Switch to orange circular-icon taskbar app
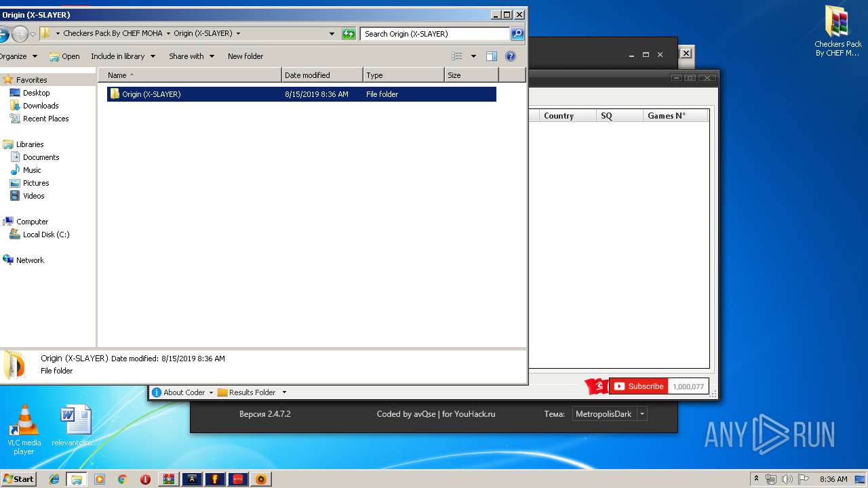 pyautogui.click(x=261, y=479)
